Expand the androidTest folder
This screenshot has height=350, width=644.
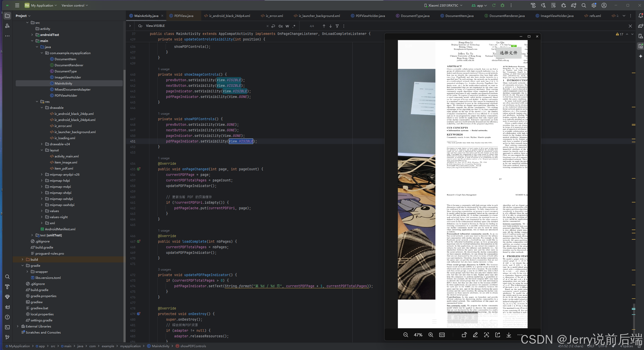pyautogui.click(x=32, y=35)
